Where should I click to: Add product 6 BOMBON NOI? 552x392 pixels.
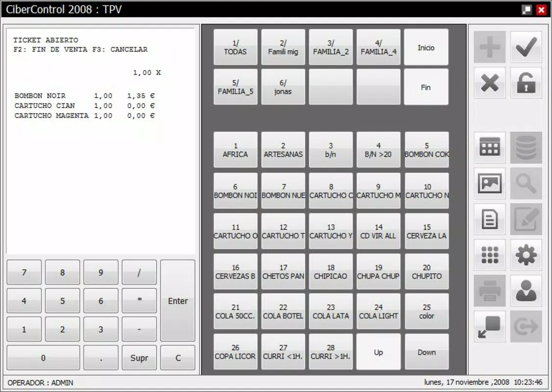coord(236,191)
